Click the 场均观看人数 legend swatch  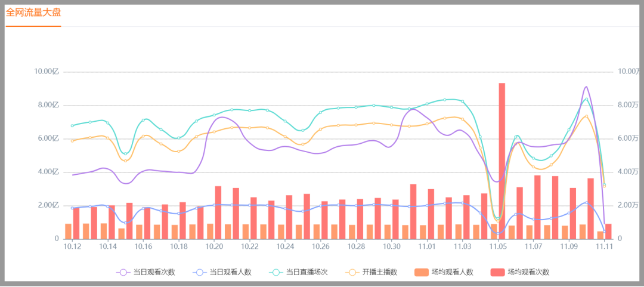click(x=422, y=272)
